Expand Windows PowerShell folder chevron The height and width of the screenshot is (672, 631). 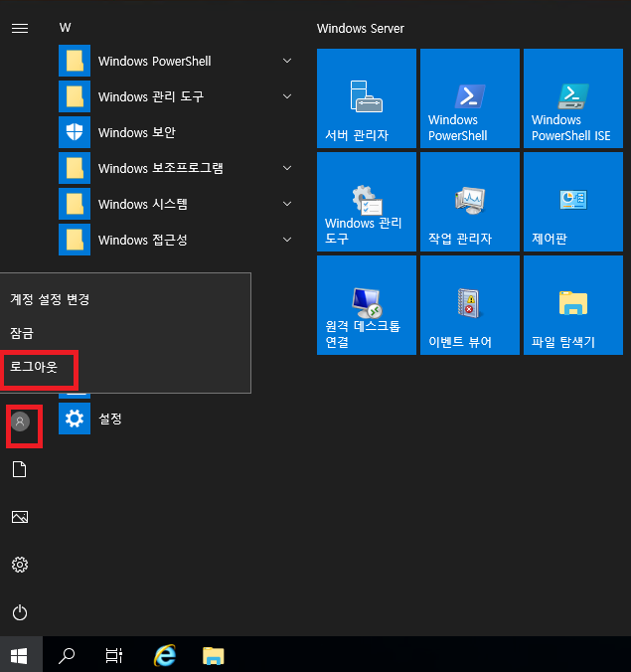tap(287, 61)
